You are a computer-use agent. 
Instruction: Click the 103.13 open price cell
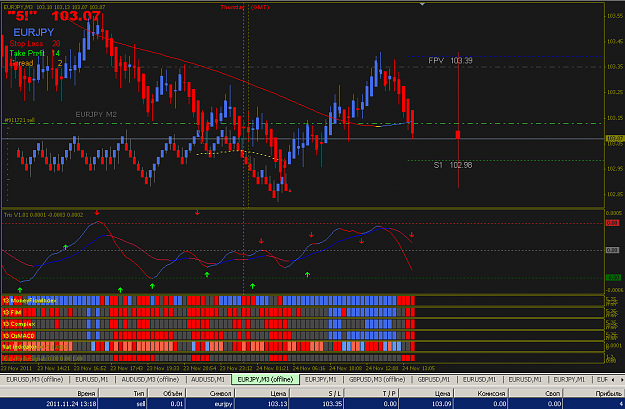277,404
